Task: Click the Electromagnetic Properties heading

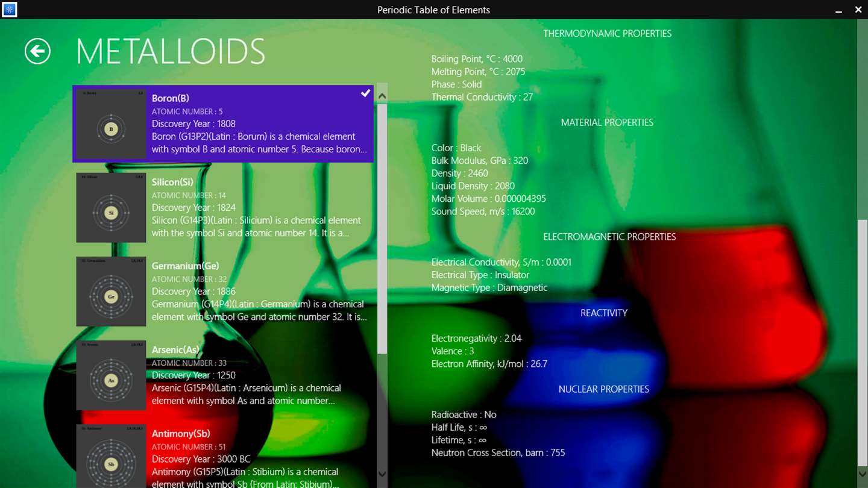Action: click(609, 237)
